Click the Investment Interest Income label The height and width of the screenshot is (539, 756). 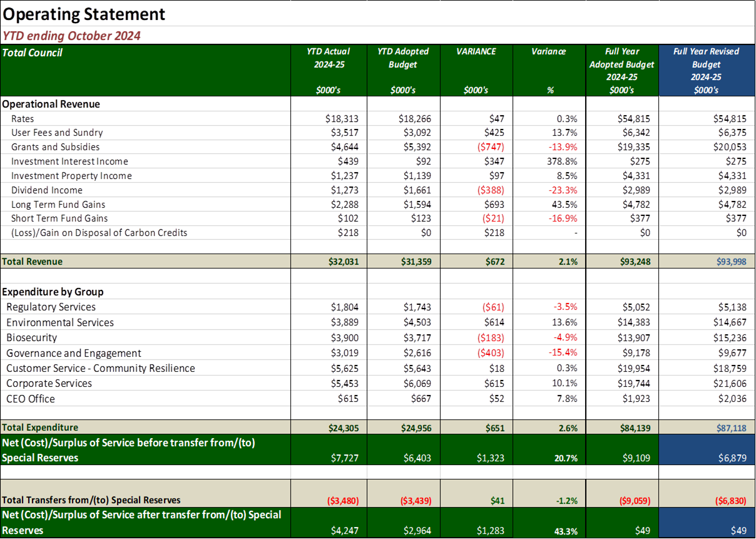coord(69,162)
